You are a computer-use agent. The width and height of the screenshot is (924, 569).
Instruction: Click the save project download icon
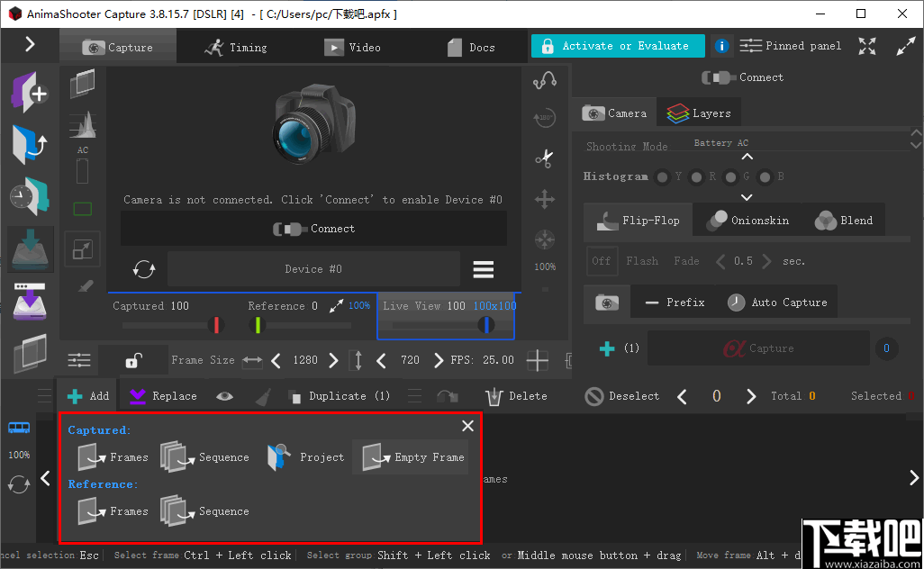point(30,248)
